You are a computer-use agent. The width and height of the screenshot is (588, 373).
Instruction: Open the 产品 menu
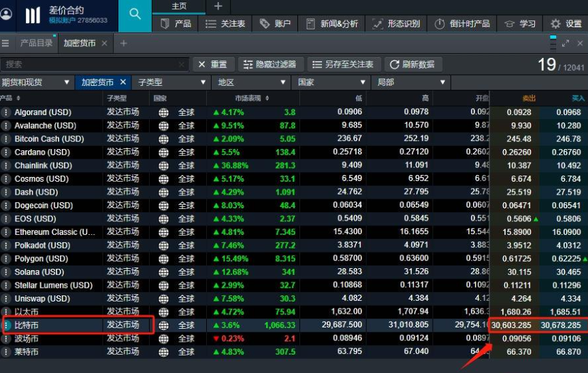(176, 24)
